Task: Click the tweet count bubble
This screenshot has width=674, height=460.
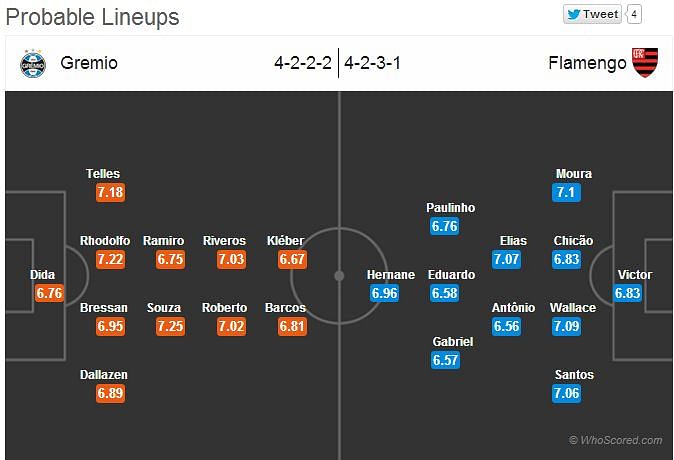Action: [x=634, y=14]
